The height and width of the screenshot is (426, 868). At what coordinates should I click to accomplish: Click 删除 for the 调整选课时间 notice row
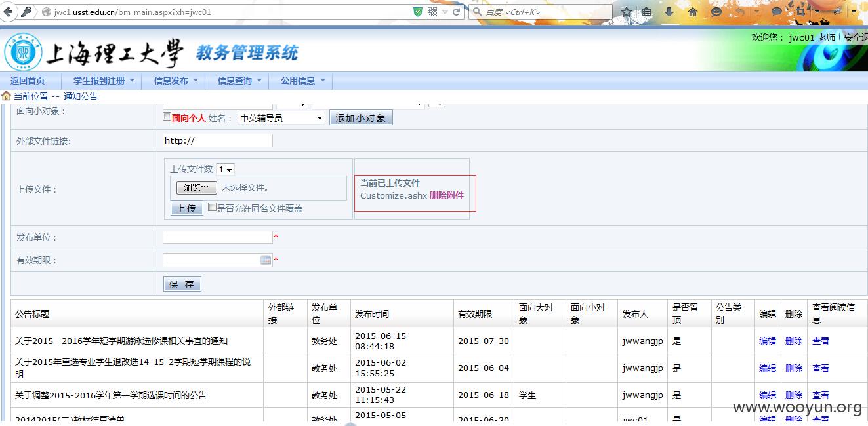[x=794, y=395]
